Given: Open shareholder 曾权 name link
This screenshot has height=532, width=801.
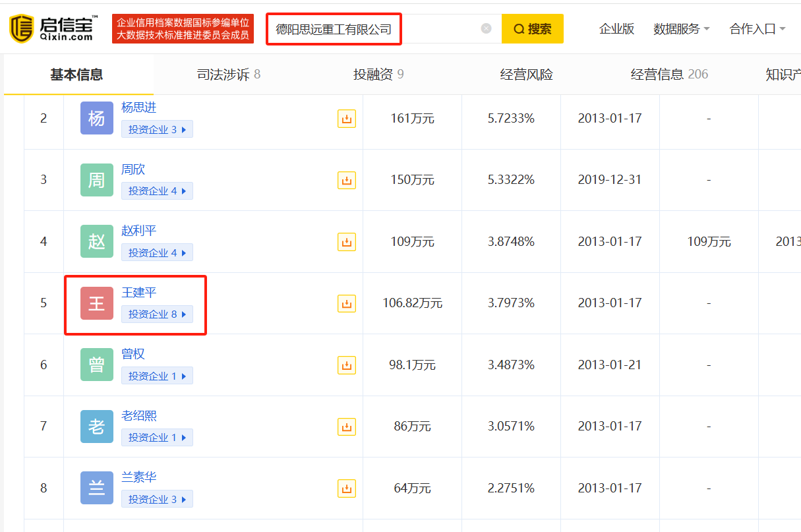Looking at the screenshot, I should [x=133, y=354].
